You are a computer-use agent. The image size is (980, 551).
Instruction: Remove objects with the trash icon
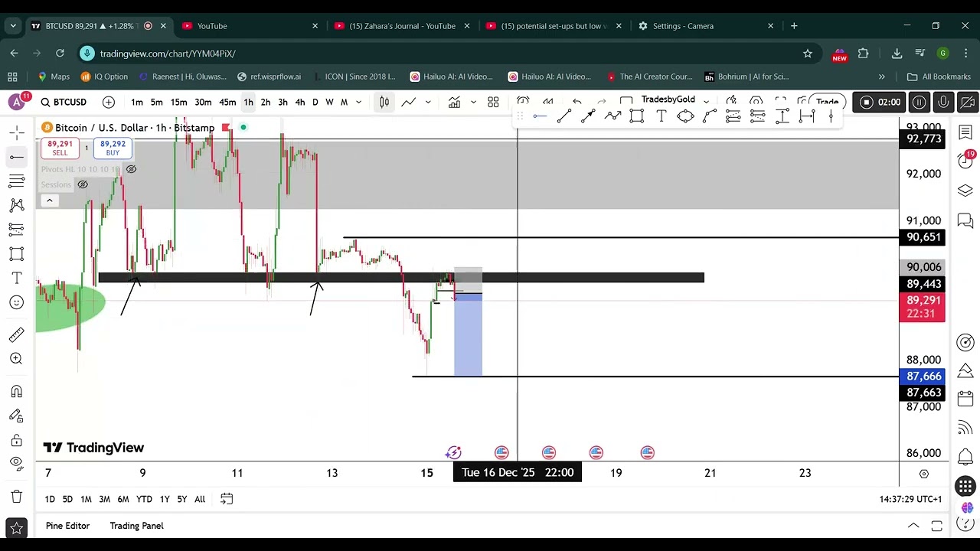pos(16,496)
